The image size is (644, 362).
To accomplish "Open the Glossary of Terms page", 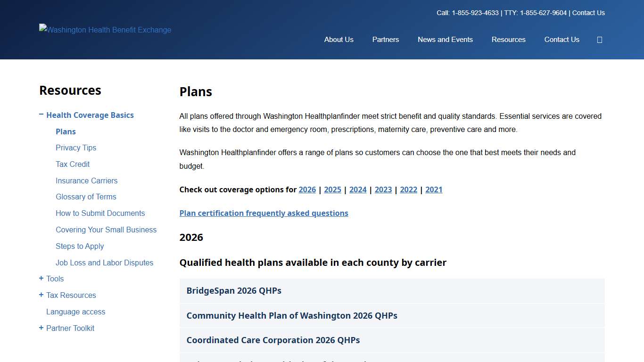I will [x=86, y=197].
